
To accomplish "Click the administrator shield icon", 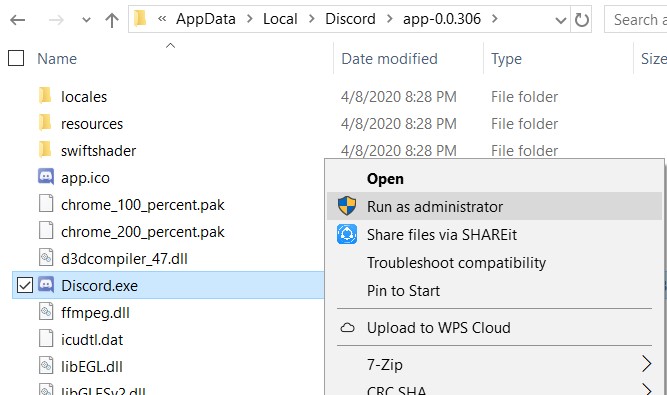I will 347,206.
